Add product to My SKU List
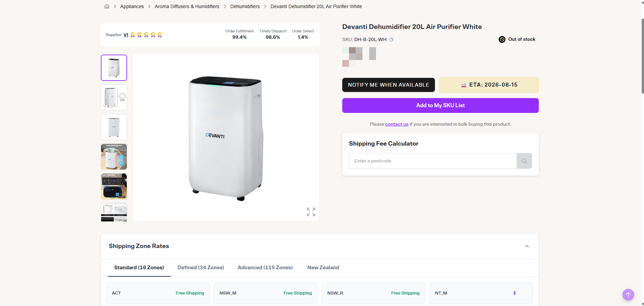 [x=440, y=105]
